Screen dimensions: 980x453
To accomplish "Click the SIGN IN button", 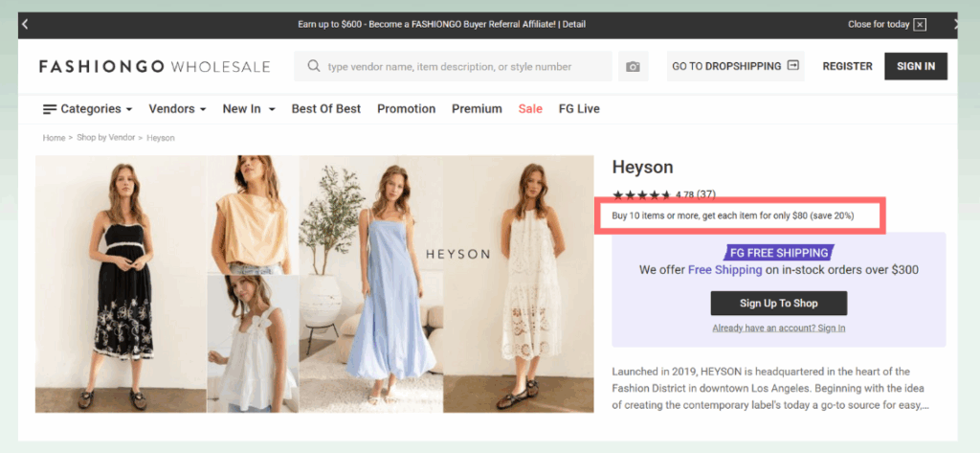I will 916,66.
